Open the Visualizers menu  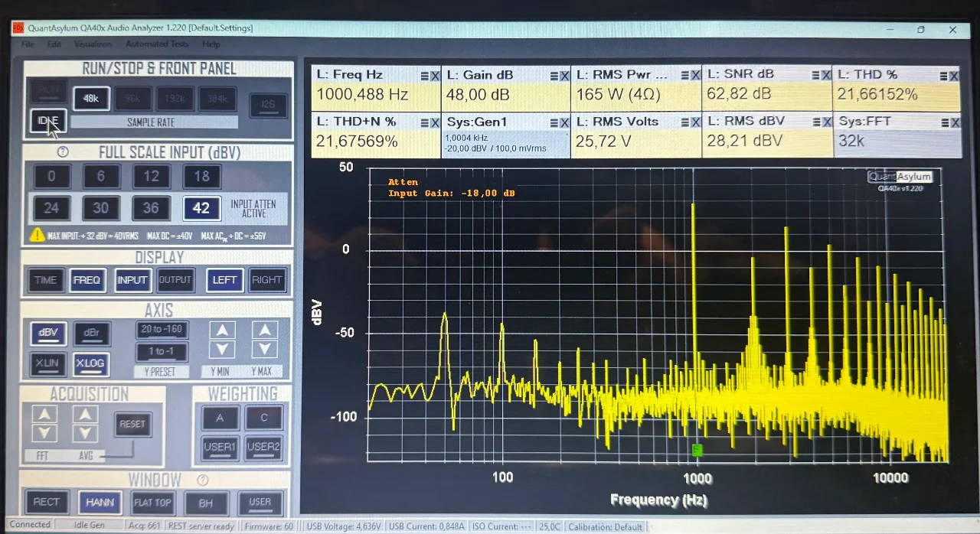point(93,44)
